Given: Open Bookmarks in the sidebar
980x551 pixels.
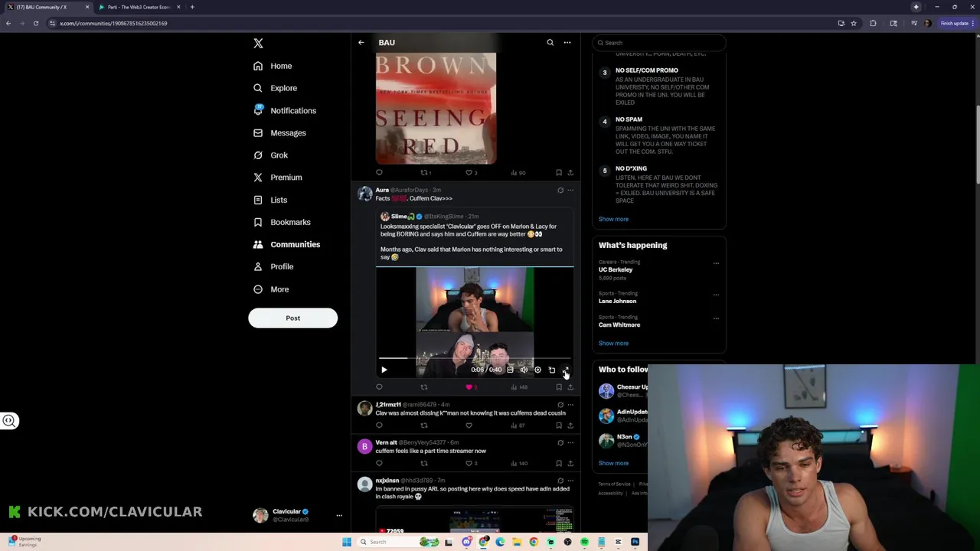Looking at the screenshot, I should [x=282, y=222].
